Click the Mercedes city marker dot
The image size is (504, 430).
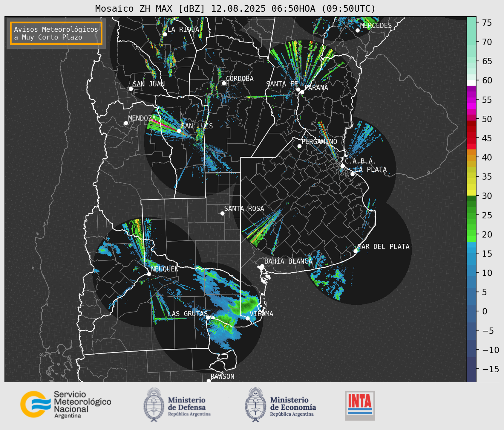click(358, 31)
